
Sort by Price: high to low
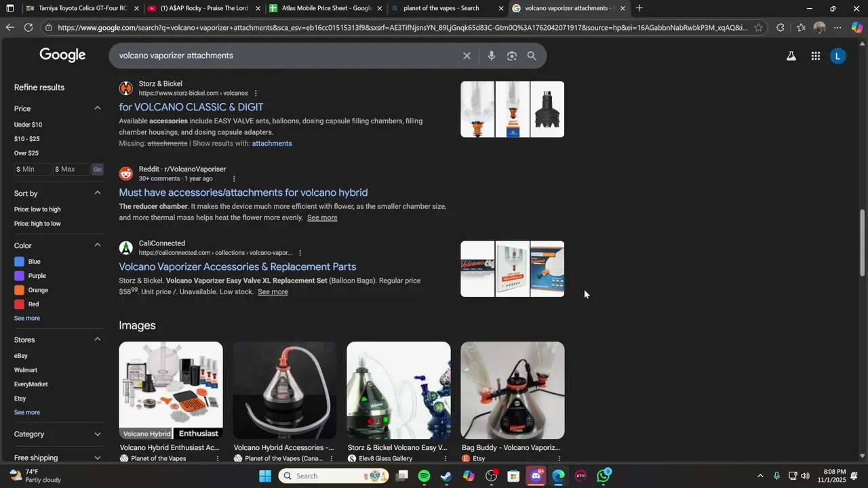point(37,224)
